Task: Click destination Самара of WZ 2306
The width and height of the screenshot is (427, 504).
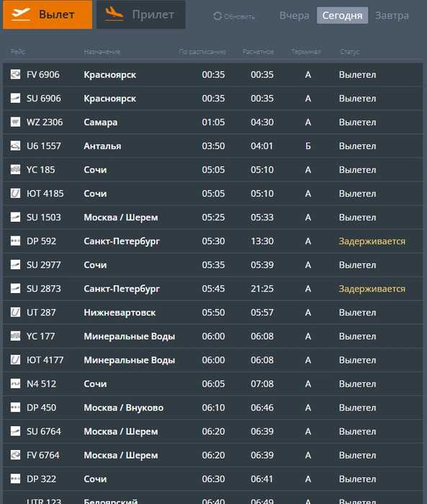Action: coord(101,122)
